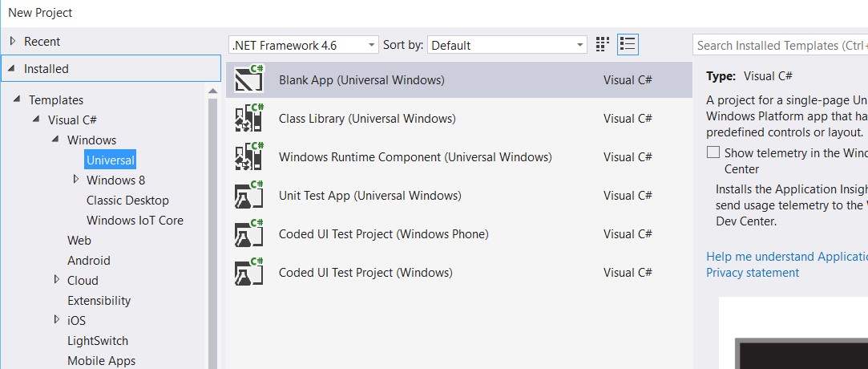Collapse the Windows tree node arrow
The width and height of the screenshot is (868, 369).
[x=55, y=139]
